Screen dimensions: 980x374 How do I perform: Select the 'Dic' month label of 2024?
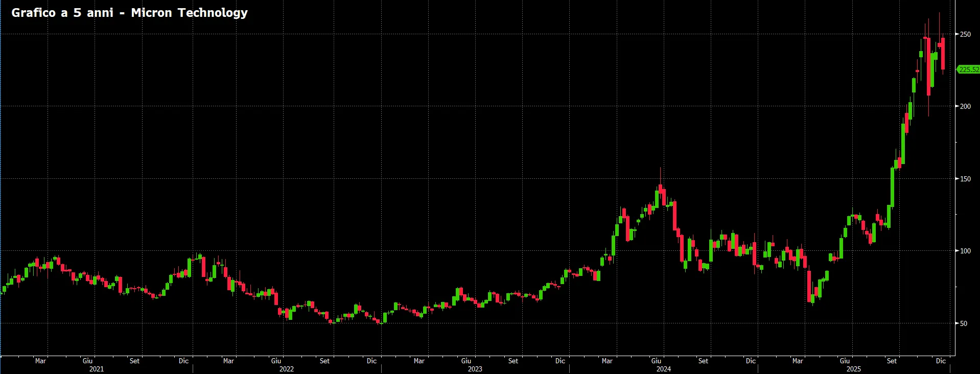click(x=751, y=361)
